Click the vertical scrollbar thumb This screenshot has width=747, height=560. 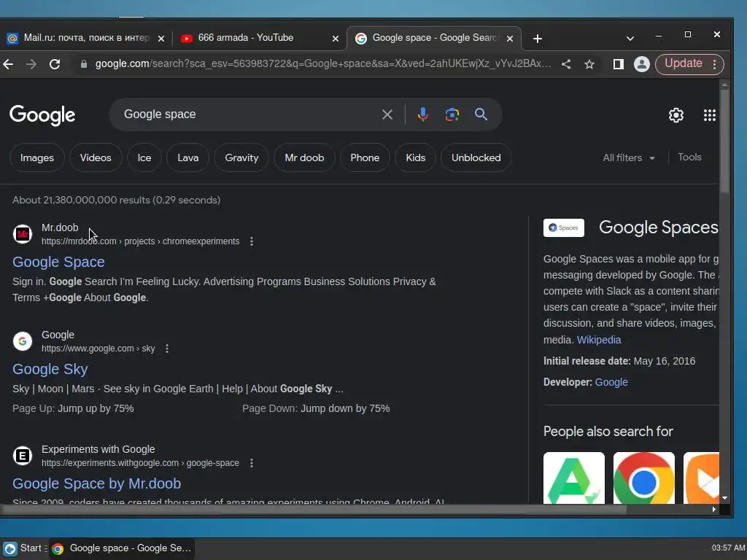coord(724,141)
